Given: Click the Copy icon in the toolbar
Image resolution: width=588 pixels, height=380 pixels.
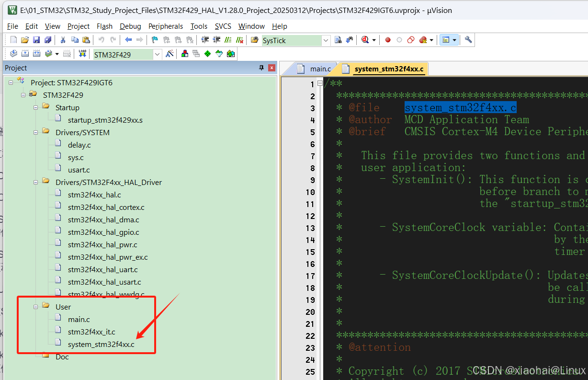Looking at the screenshot, I should click(75, 40).
